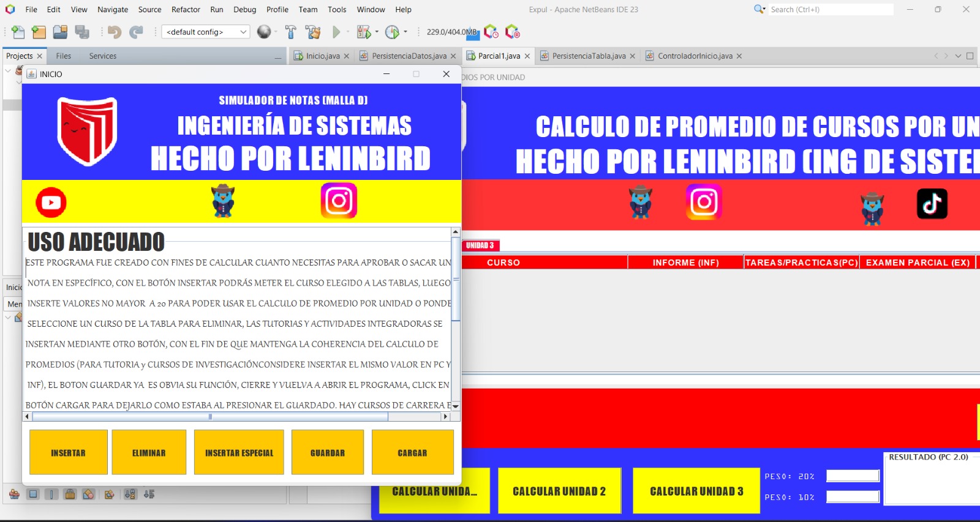This screenshot has width=980, height=522.
Task: Open the Source menu
Action: [x=149, y=9]
